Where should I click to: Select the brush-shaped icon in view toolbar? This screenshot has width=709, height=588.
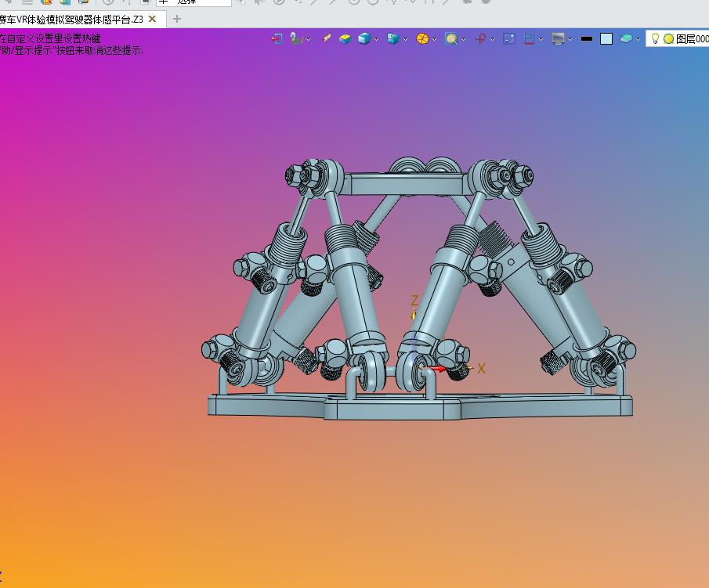[327, 38]
